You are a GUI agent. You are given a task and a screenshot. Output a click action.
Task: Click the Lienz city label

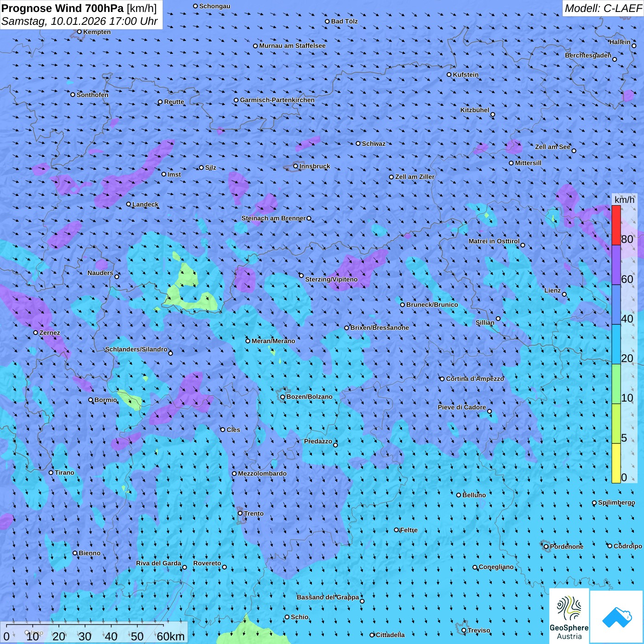[552, 290]
